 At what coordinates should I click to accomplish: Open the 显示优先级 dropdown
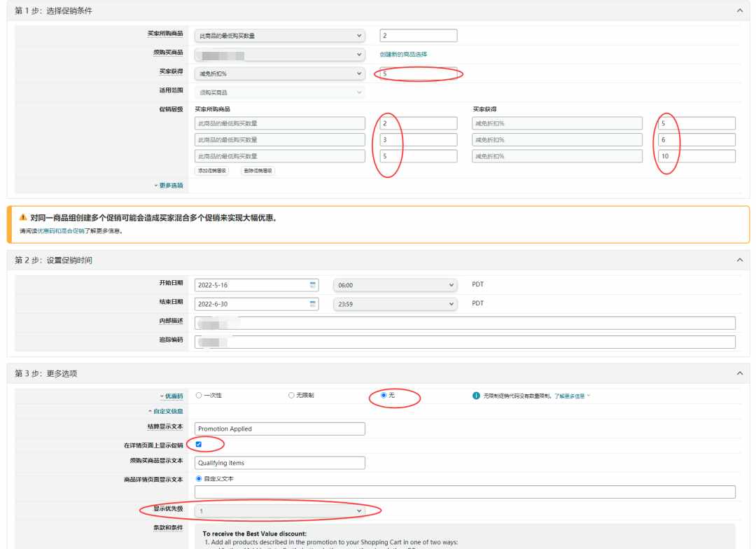click(279, 511)
